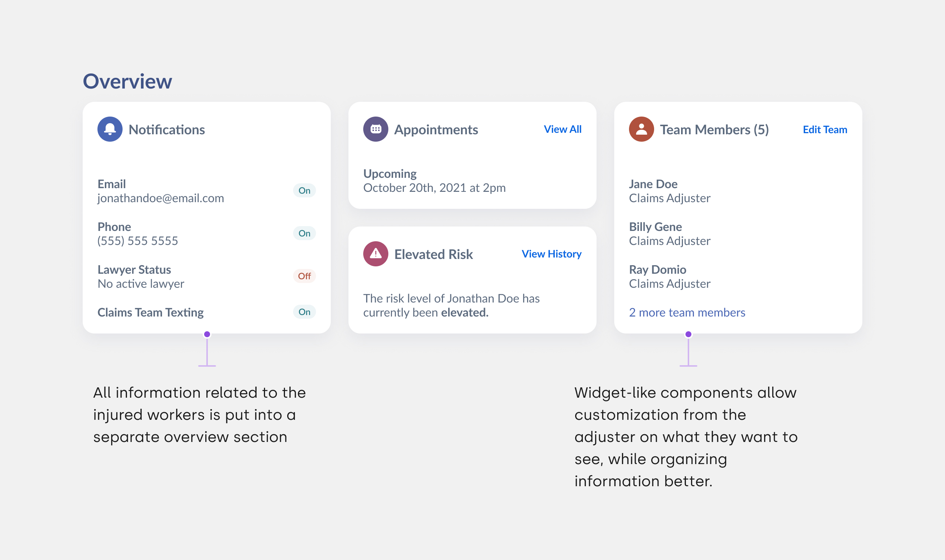The width and height of the screenshot is (945, 560).
Task: Click the Elevated Risk warning icon
Action: (x=376, y=254)
